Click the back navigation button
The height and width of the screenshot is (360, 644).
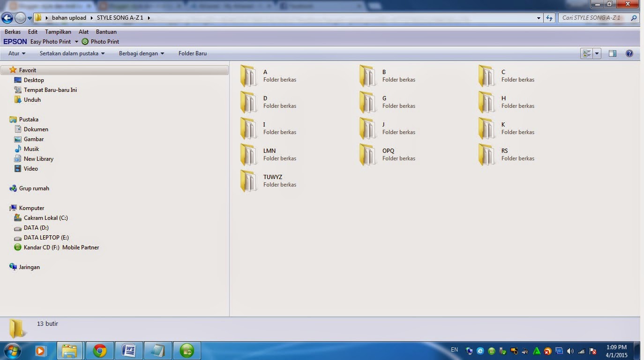coord(7,17)
